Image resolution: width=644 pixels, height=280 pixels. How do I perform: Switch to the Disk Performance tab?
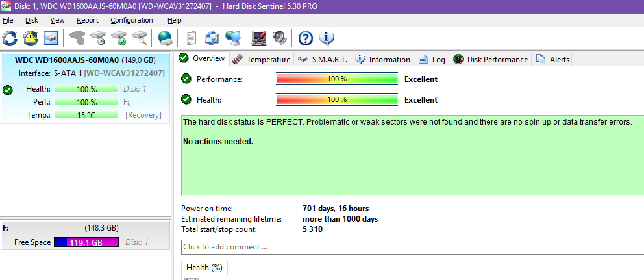click(x=490, y=60)
